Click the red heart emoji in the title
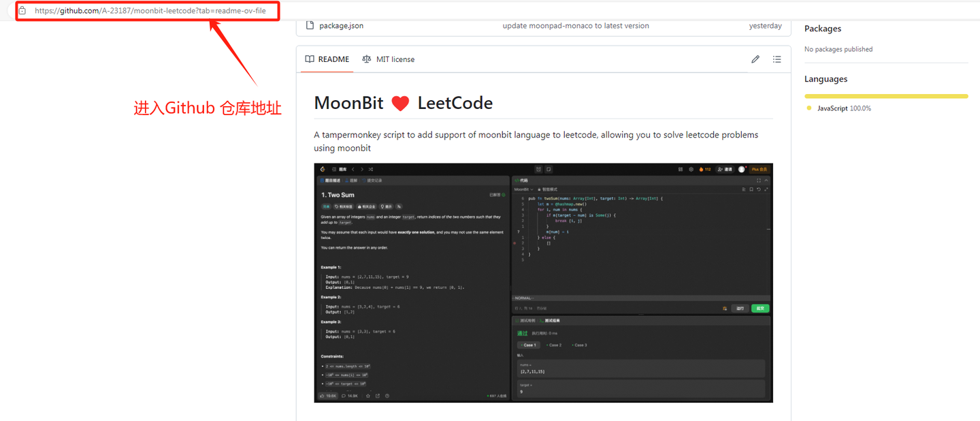 point(400,103)
